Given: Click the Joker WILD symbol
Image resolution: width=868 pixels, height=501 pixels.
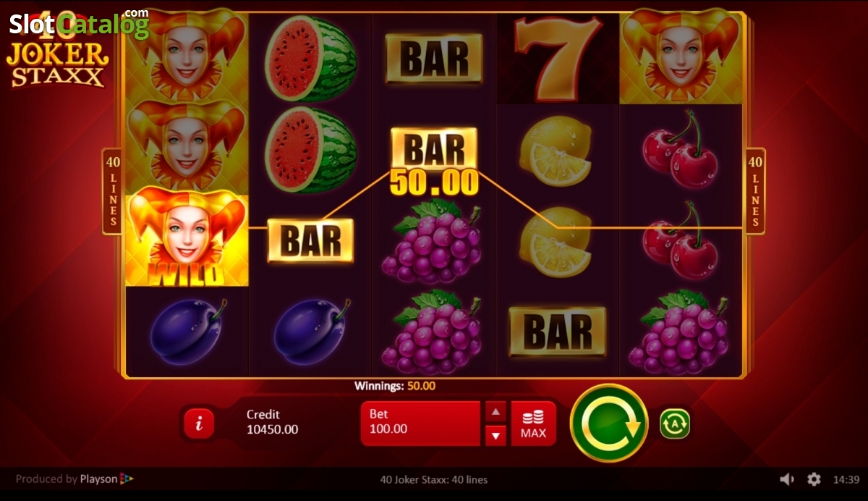Looking at the screenshot, I should pos(187,239).
